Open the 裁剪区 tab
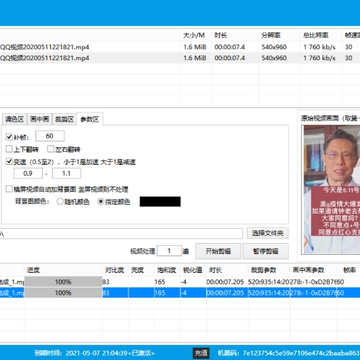The width and height of the screenshot is (360, 360). coord(64,119)
